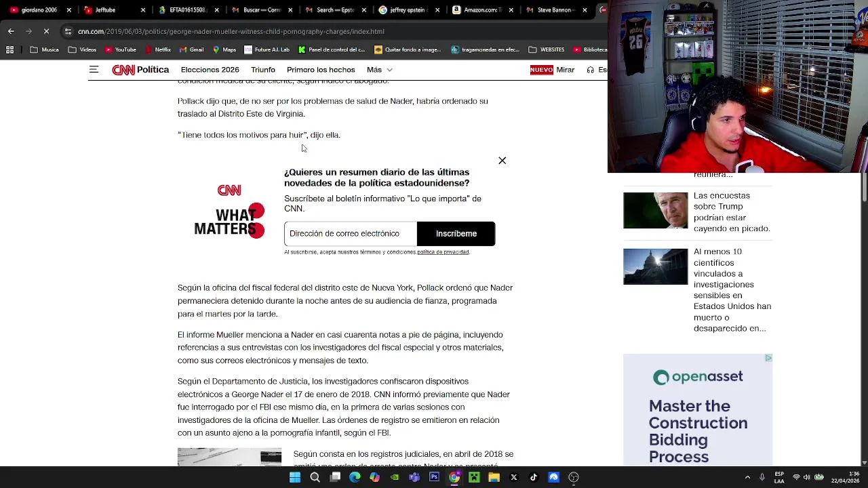Open the Future A.I. Lab bookmark
This screenshot has height=488, width=868.
click(267, 49)
